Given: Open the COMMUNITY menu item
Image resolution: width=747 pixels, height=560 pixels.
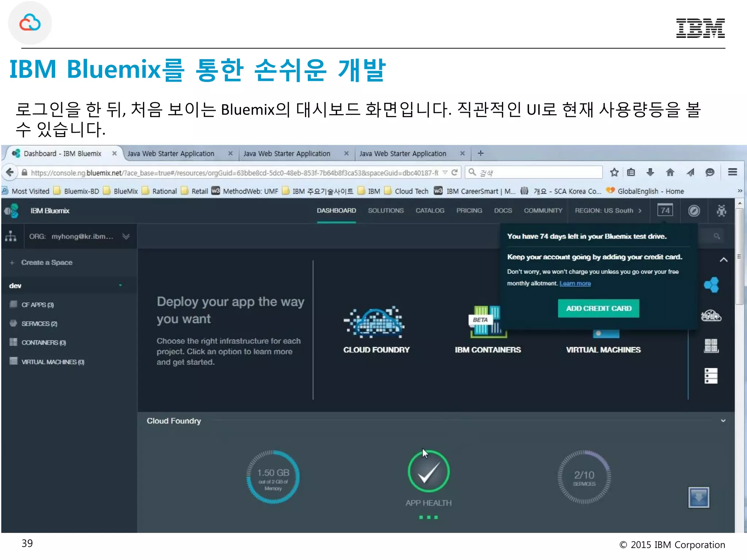Looking at the screenshot, I should tap(543, 211).
